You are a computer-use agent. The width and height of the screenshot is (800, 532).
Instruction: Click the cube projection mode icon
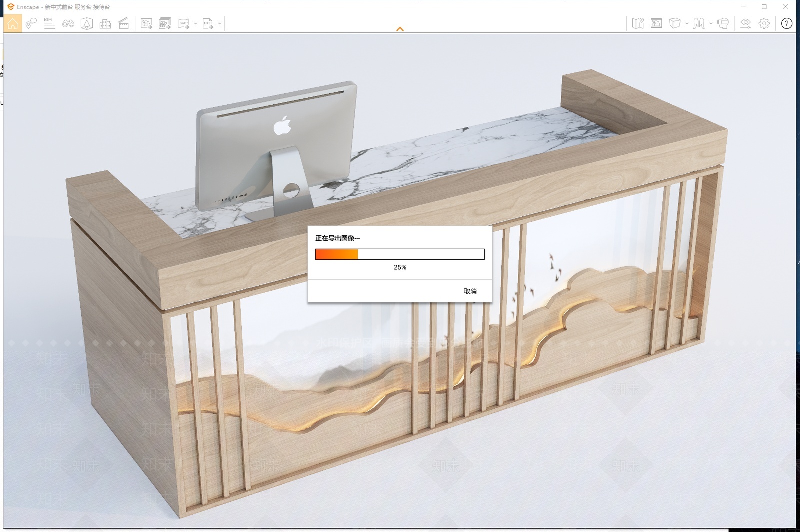pos(675,23)
